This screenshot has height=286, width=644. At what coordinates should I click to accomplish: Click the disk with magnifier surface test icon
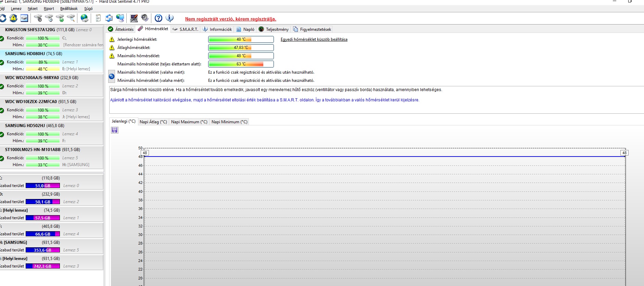71,18
